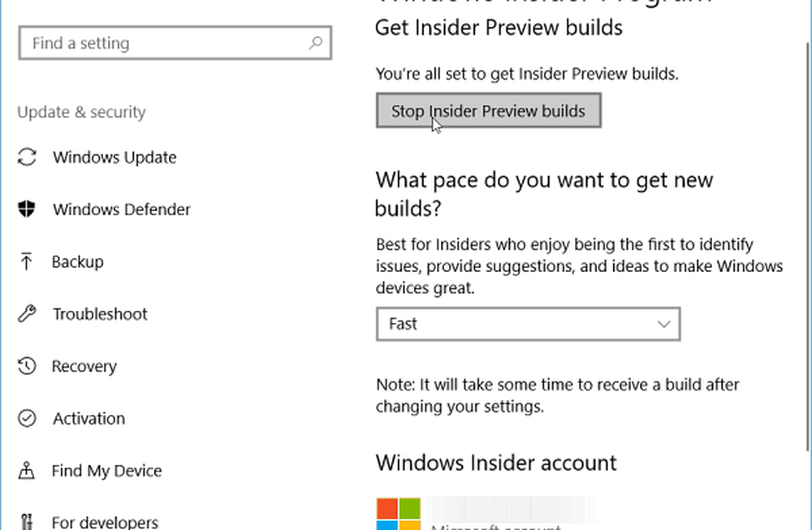Select the Activation sidebar entry

(x=89, y=419)
